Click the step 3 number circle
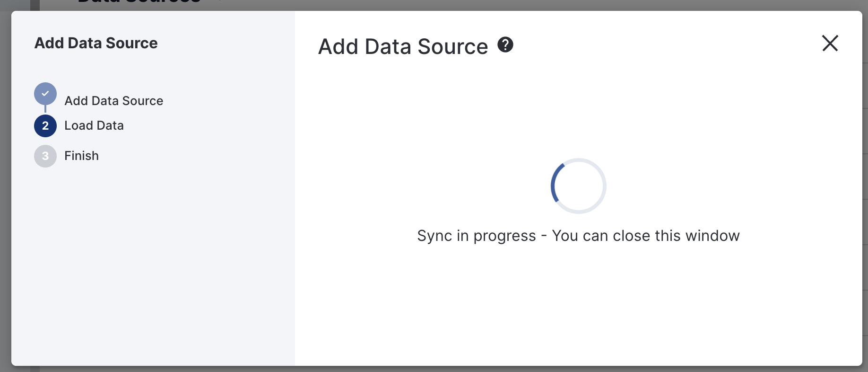 [45, 156]
